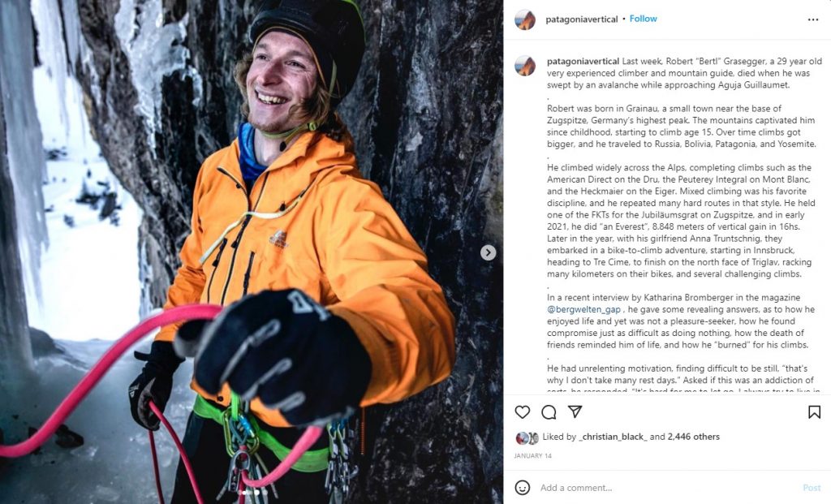Select the carousel pagination dots

click(253, 493)
